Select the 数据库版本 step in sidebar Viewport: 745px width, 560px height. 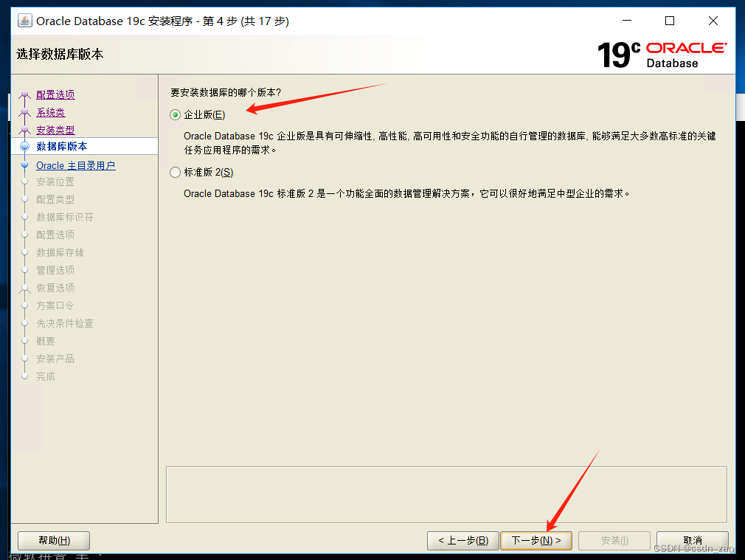point(62,146)
